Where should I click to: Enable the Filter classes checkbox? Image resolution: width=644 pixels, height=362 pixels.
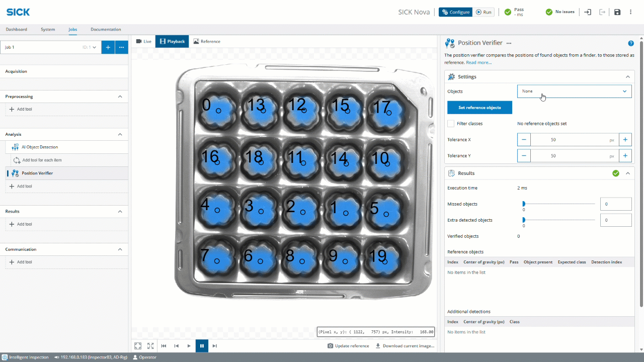click(451, 124)
